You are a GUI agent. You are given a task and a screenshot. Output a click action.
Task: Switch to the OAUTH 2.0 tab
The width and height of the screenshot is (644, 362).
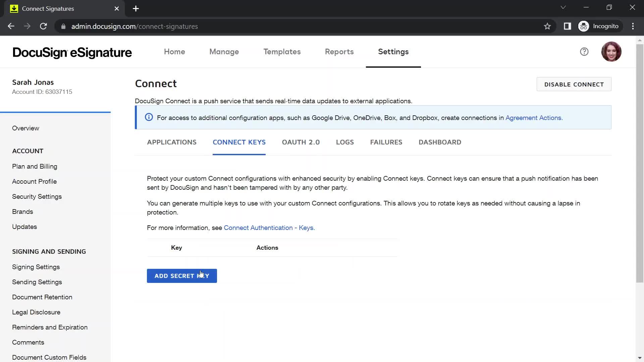(301, 142)
